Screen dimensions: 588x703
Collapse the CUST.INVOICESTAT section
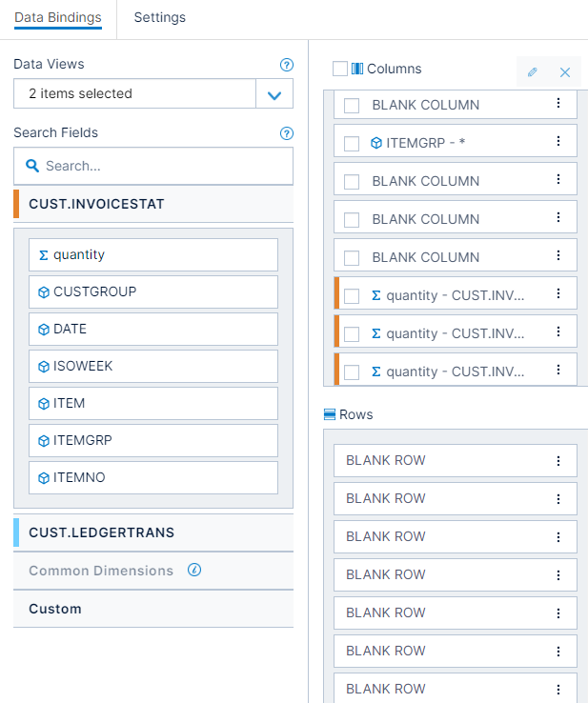coord(153,204)
